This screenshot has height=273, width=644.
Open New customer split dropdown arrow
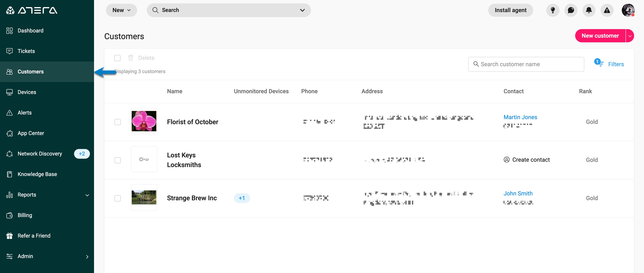(630, 36)
